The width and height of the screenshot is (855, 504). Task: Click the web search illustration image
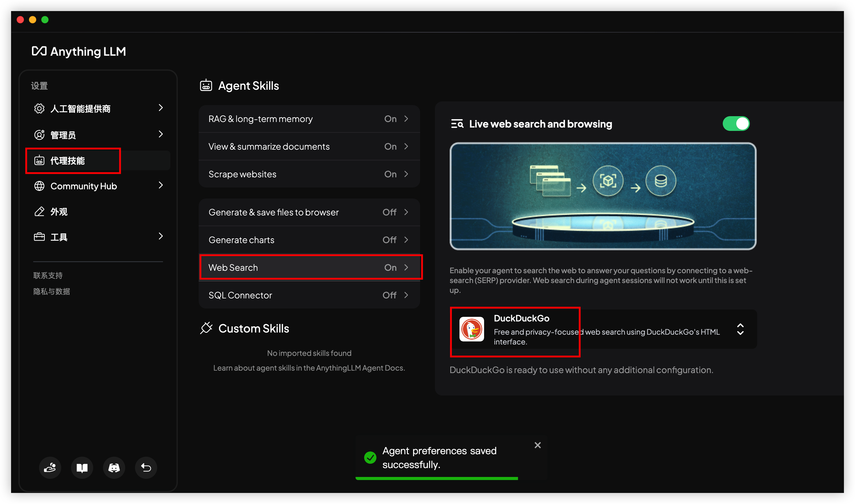point(602,196)
